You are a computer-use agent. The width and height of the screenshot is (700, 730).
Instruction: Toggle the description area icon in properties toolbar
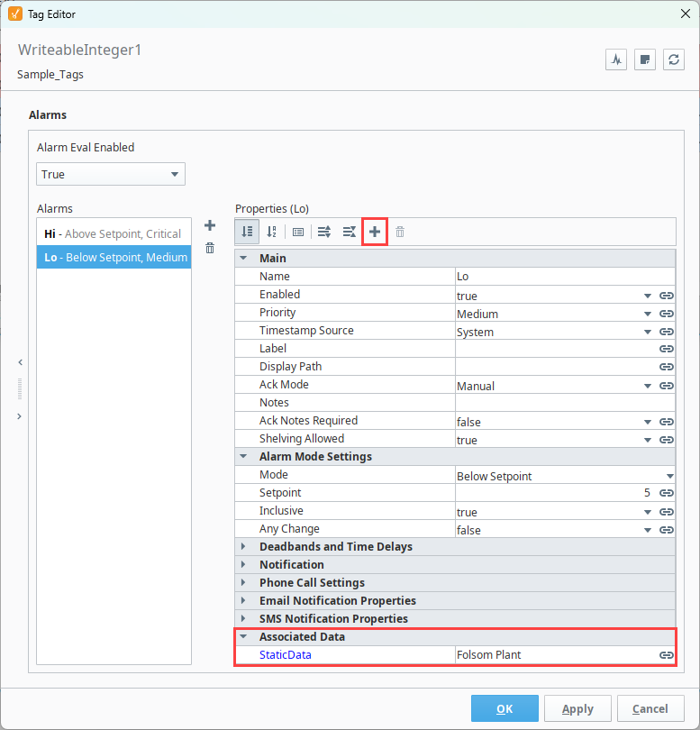tap(298, 232)
